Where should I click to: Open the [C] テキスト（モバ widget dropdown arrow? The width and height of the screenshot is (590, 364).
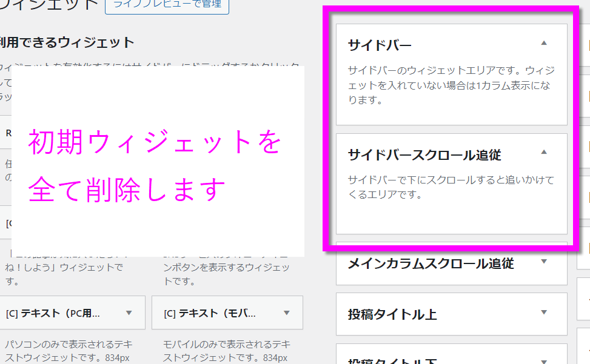pos(286,313)
